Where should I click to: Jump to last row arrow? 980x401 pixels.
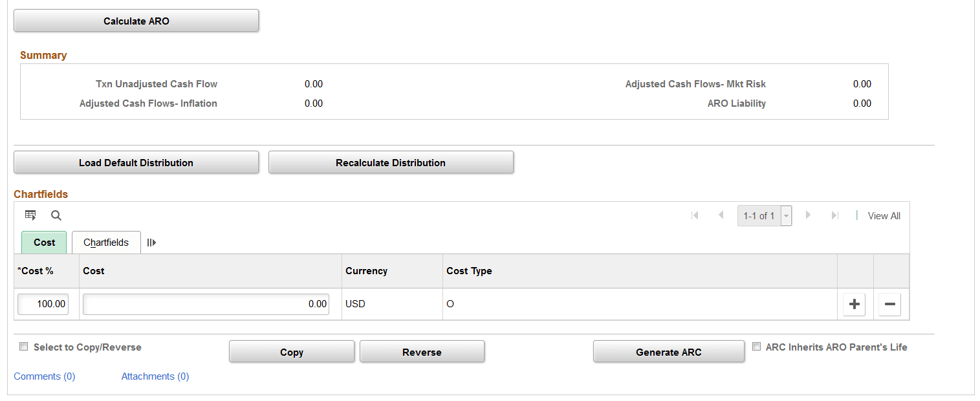[834, 215]
